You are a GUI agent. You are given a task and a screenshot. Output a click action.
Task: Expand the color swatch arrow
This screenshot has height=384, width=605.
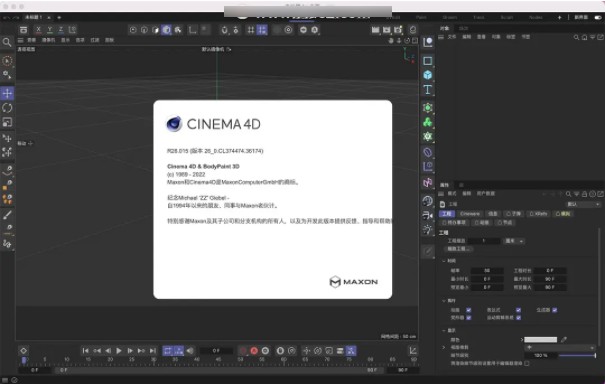coord(522,340)
